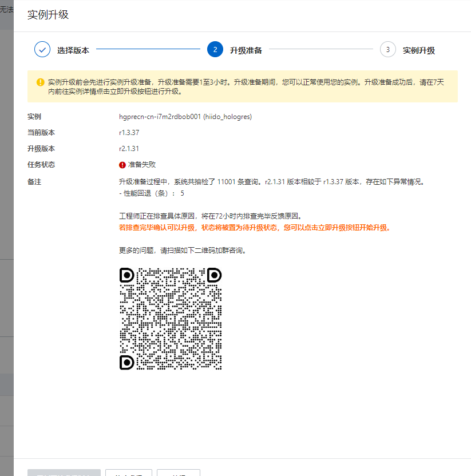The height and width of the screenshot is (476, 471).
Task: Click the 11001 条查询 summary sentence
Action: pos(272,182)
